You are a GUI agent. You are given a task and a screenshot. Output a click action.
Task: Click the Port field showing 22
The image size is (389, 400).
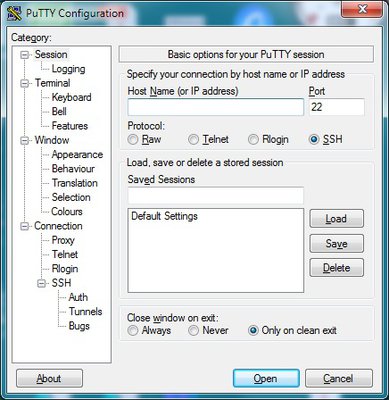(337, 107)
